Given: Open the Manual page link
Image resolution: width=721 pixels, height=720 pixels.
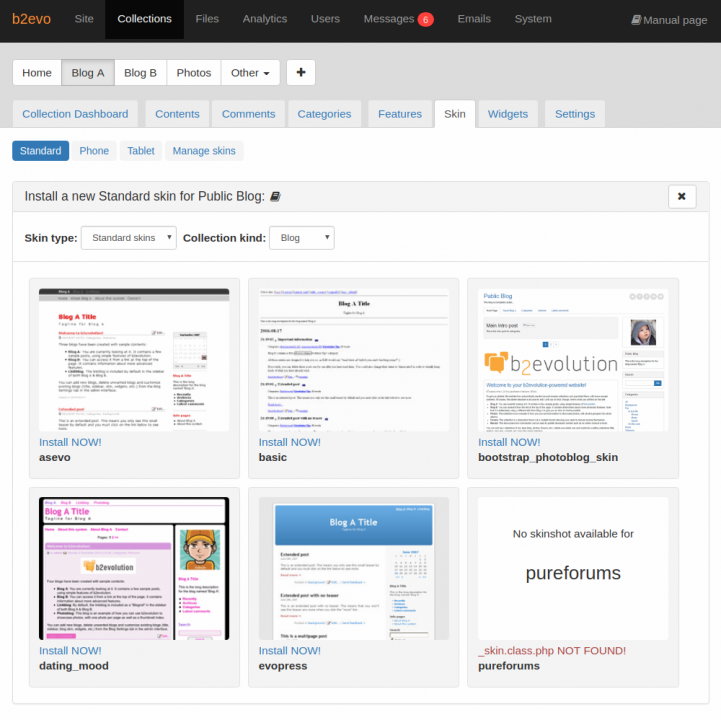Looking at the screenshot, I should coord(669,20).
